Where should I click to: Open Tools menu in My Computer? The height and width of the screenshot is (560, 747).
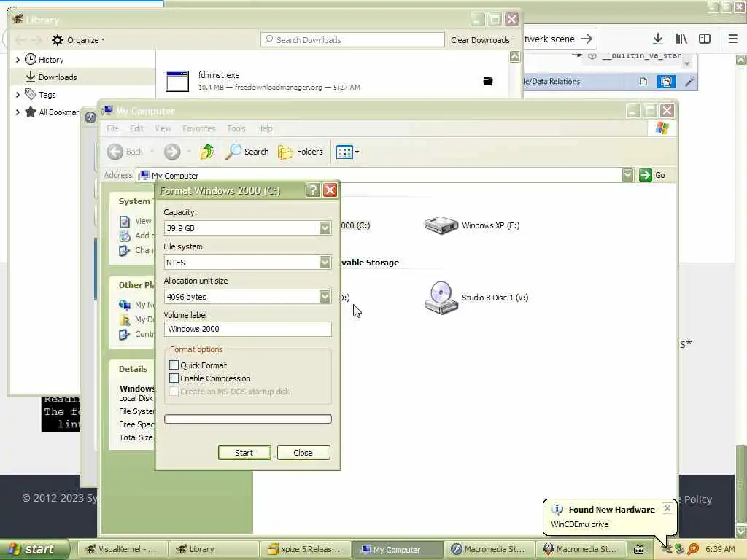[236, 128]
